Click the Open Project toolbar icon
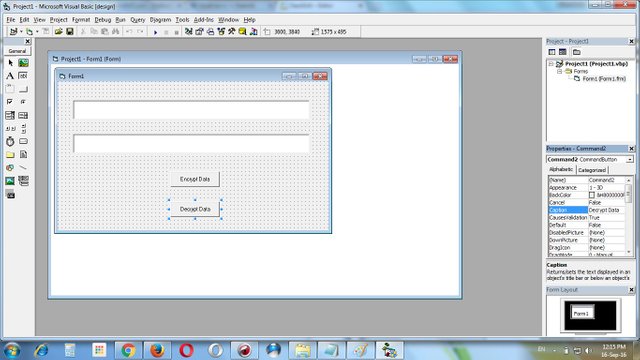The width and height of the screenshot is (640, 360). (58, 31)
